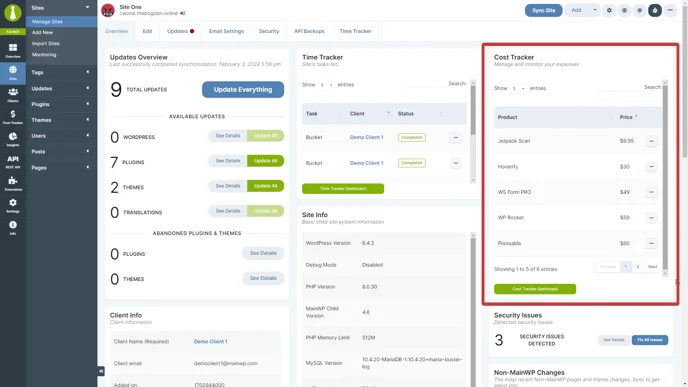
Task: Click Update All for Plugins
Action: (265, 161)
